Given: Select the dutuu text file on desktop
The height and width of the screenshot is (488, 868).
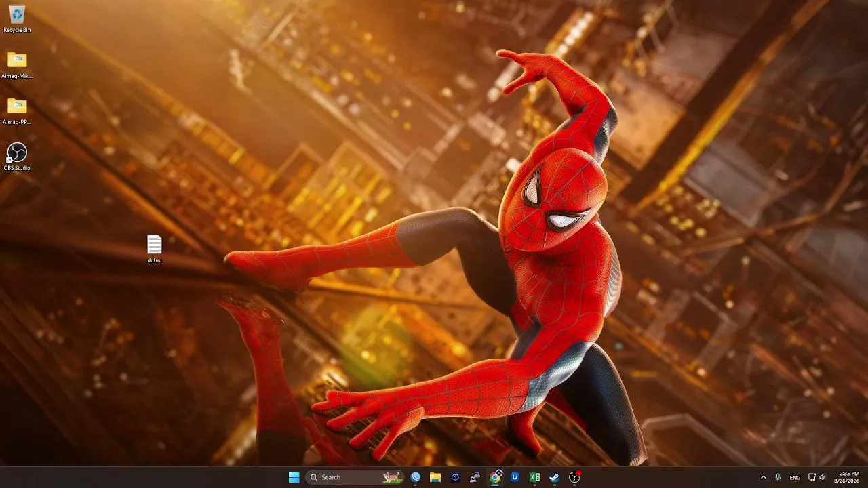Looking at the screenshot, I should click(x=155, y=249).
